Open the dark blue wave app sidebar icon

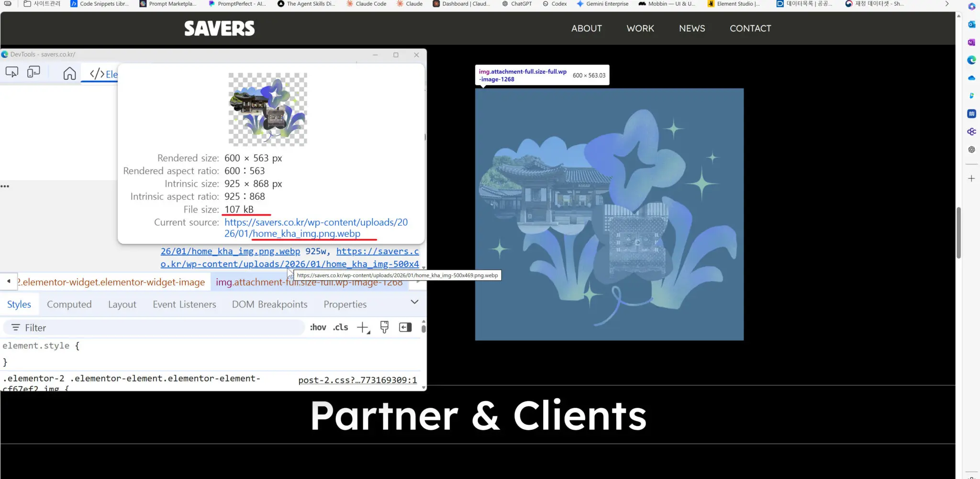tap(971, 114)
